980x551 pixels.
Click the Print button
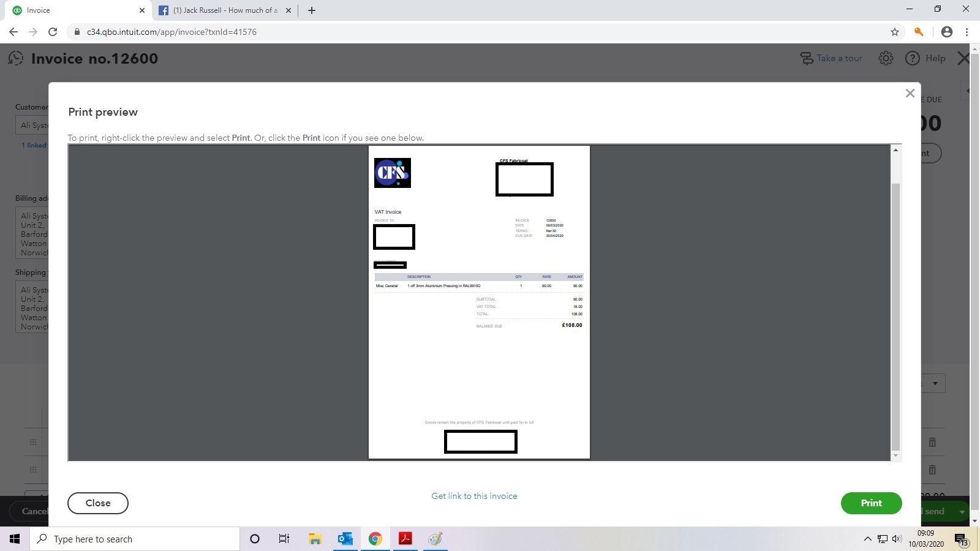(871, 503)
